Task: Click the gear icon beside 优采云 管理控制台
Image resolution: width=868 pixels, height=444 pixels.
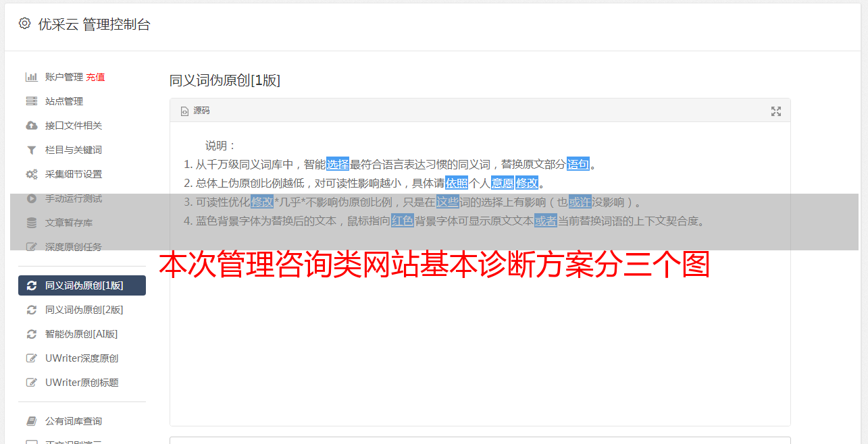Action: (24, 24)
